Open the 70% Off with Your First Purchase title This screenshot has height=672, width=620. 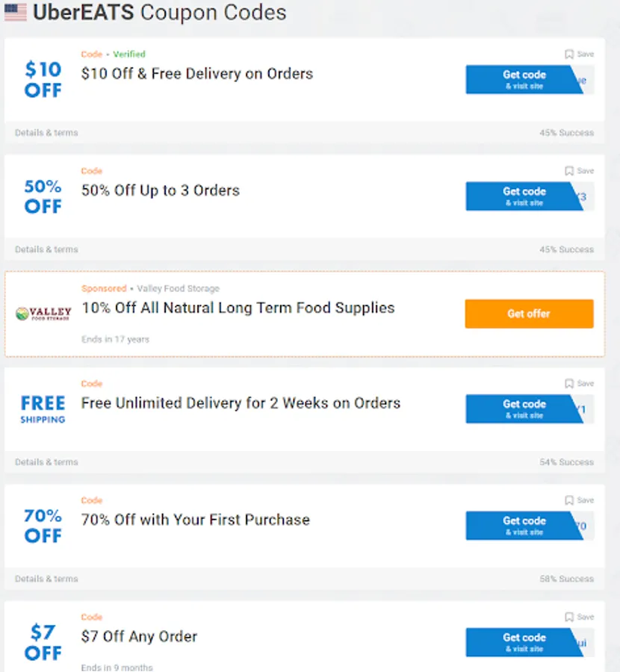click(195, 520)
